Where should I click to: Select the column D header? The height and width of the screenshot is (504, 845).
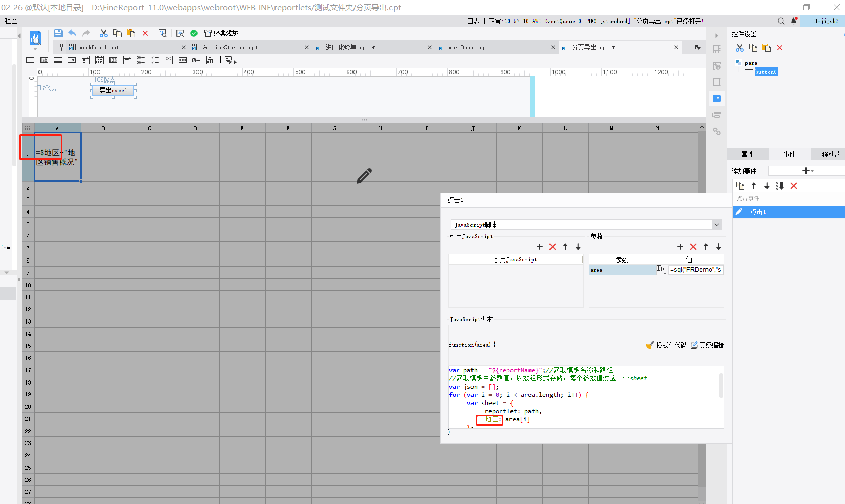tap(196, 128)
